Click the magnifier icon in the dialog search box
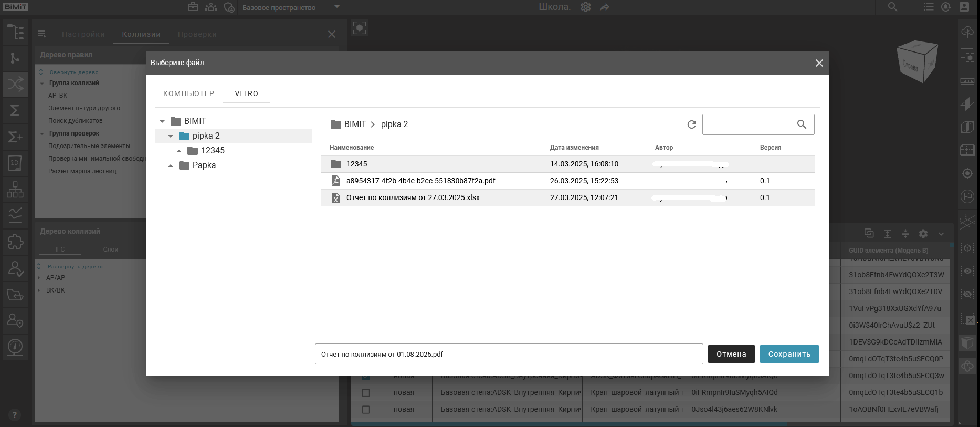This screenshot has height=427, width=980. [x=801, y=124]
